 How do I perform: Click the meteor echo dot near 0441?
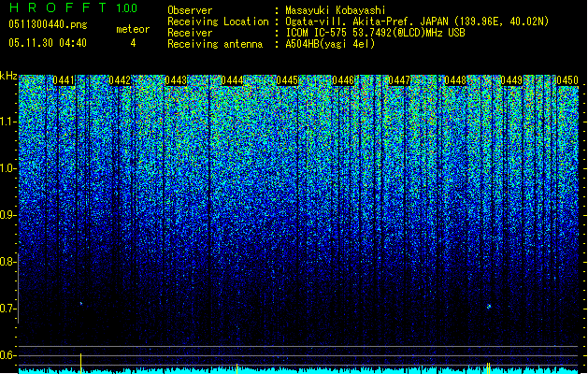click(x=81, y=303)
